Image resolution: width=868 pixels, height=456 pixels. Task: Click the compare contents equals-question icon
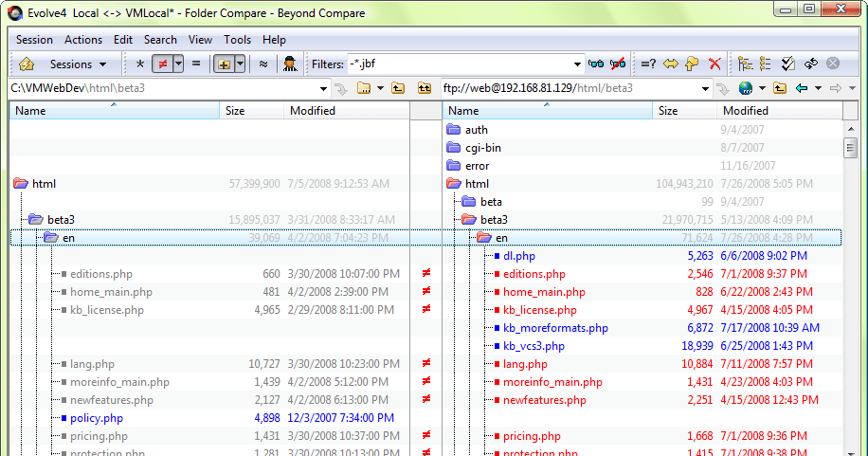(648, 64)
